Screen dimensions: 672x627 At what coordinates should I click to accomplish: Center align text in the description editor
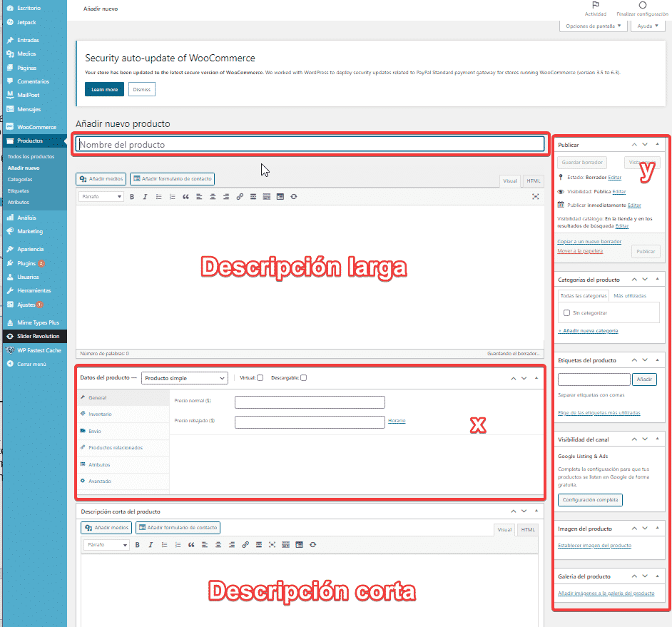(x=213, y=196)
